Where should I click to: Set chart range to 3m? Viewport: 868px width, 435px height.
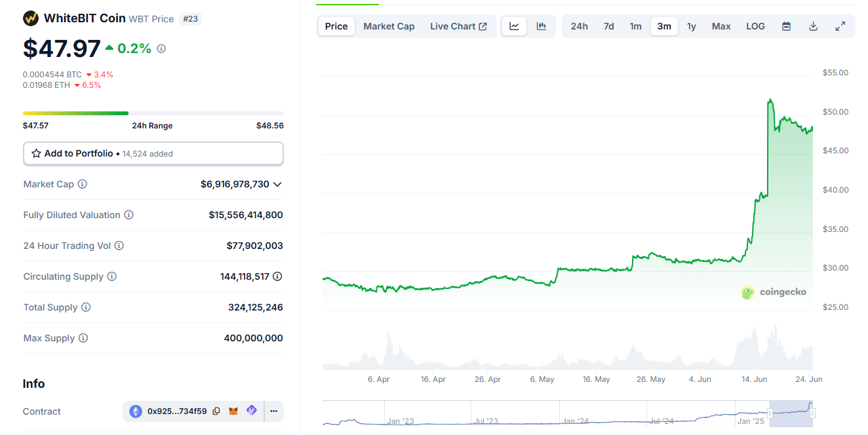tap(664, 26)
